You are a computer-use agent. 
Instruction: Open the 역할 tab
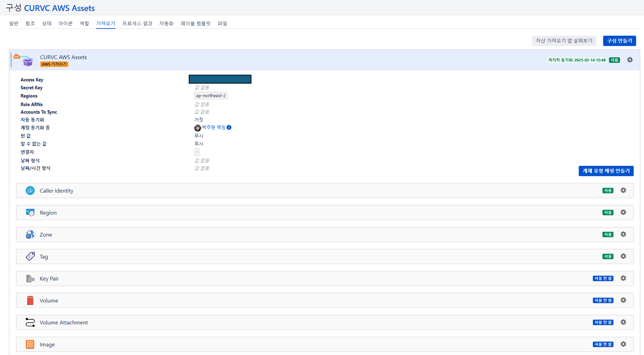pos(84,23)
